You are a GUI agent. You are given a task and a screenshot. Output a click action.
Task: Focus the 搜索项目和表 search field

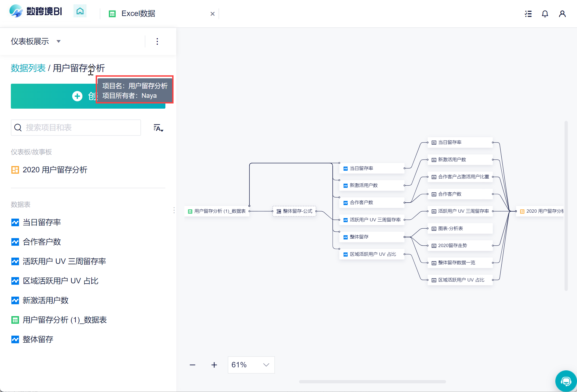(x=76, y=128)
